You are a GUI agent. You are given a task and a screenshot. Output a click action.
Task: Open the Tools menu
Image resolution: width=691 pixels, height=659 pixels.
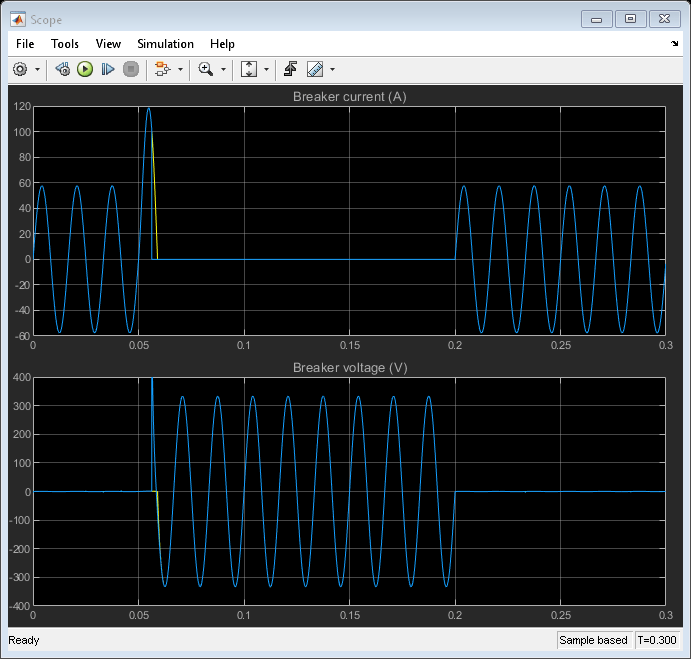[x=65, y=44]
